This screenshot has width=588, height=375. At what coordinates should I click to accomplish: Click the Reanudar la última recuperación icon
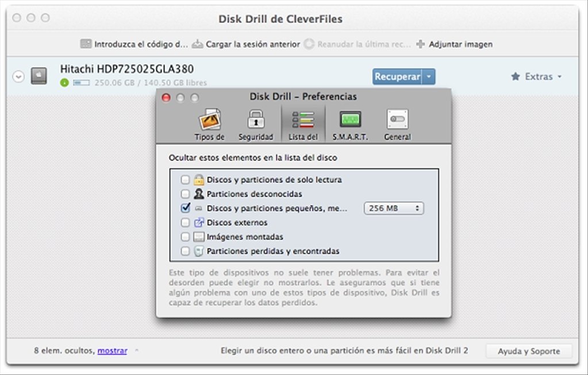coord(309,44)
